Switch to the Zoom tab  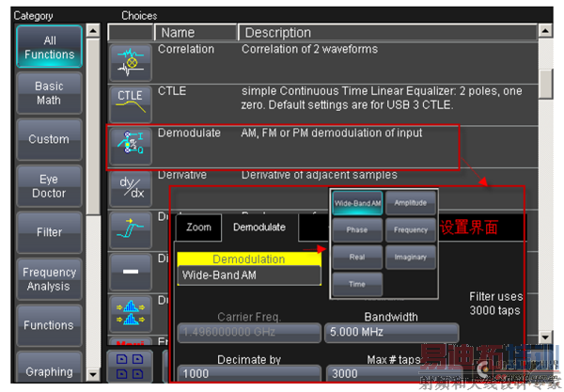click(198, 227)
